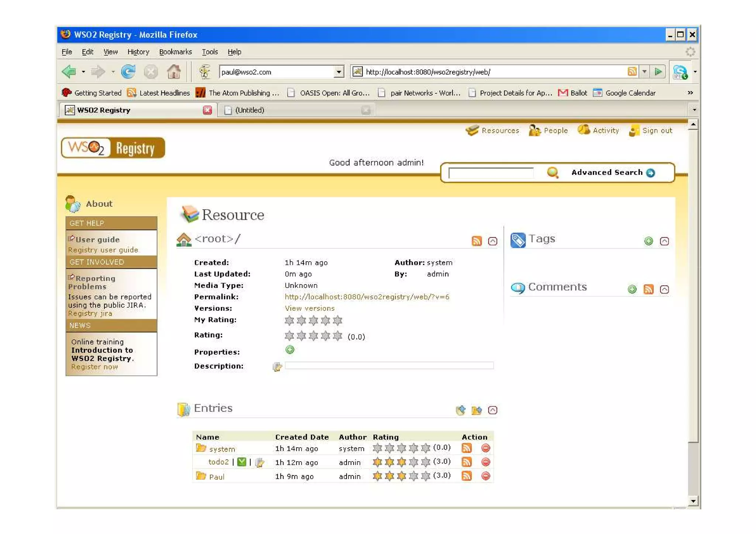Expand the bookmarks toolbar overflow chevron
Viewport: 756px width, 534px height.
coord(690,93)
